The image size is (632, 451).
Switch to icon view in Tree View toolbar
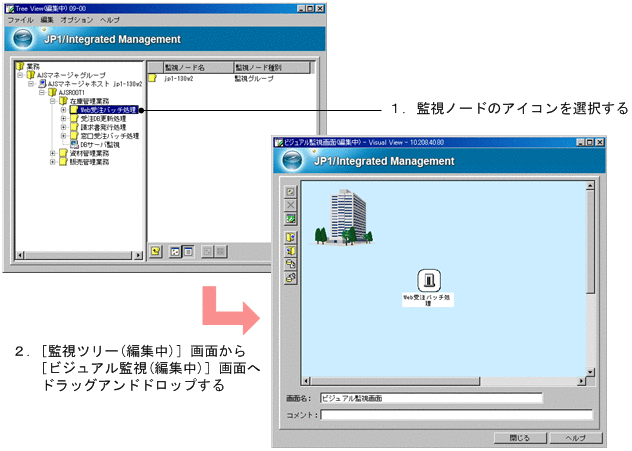(x=175, y=251)
